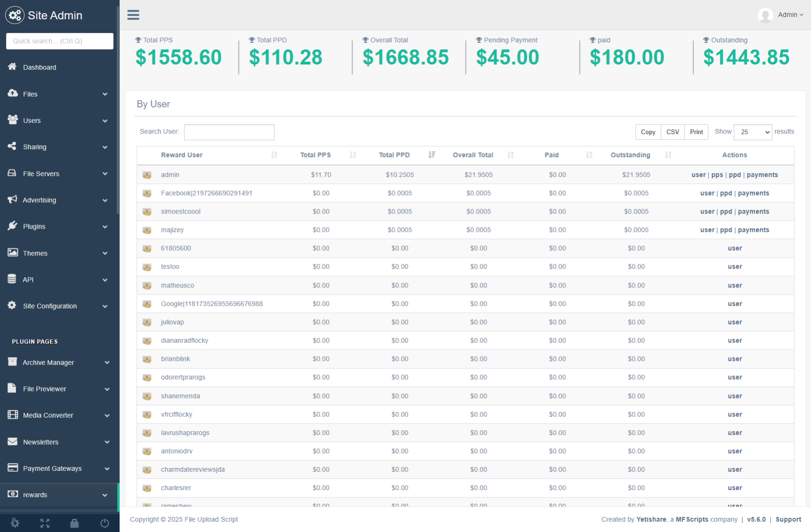
Task: Click the fullscreen expand icon in sidebar footer
Action: click(x=45, y=523)
